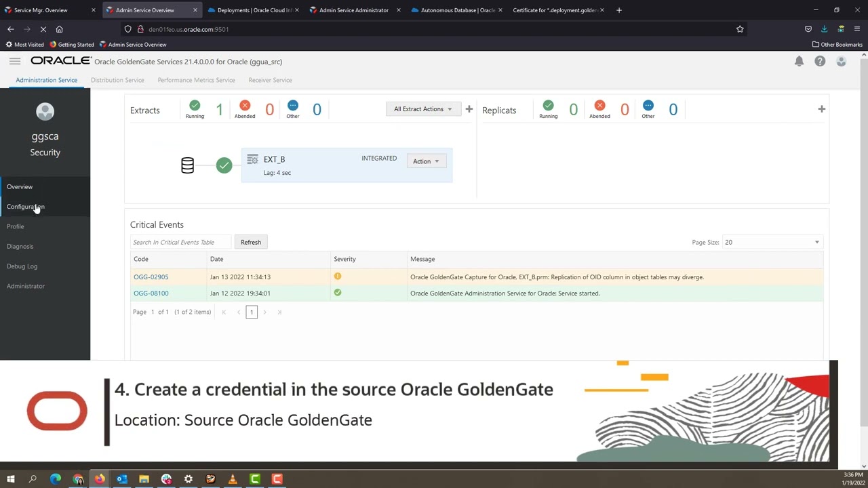The image size is (868, 488).
Task: Open browser application menu
Action: tap(857, 29)
